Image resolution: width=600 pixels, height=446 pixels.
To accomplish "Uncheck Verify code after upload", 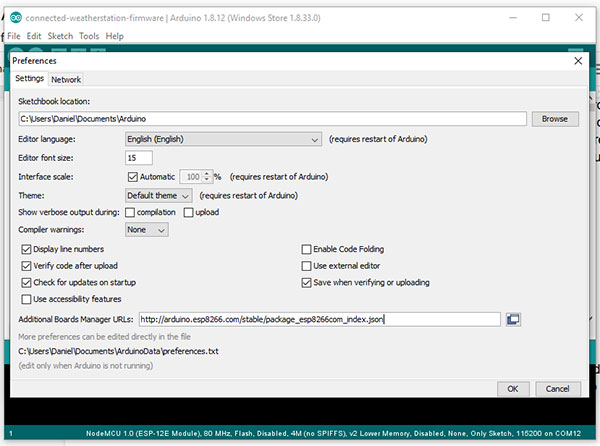I will coord(26,266).
